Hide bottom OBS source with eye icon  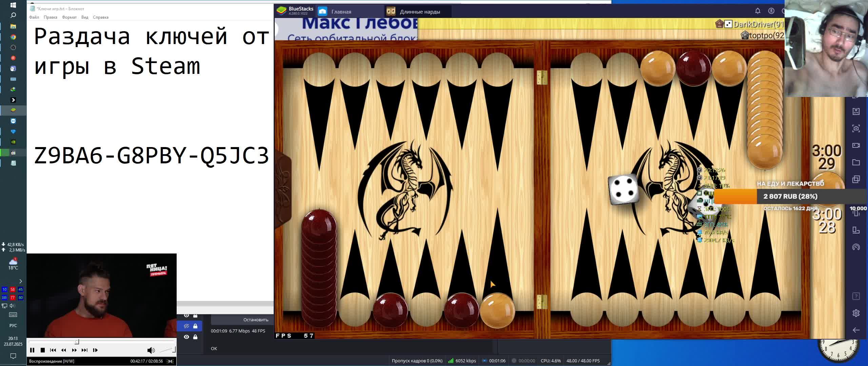click(x=186, y=337)
